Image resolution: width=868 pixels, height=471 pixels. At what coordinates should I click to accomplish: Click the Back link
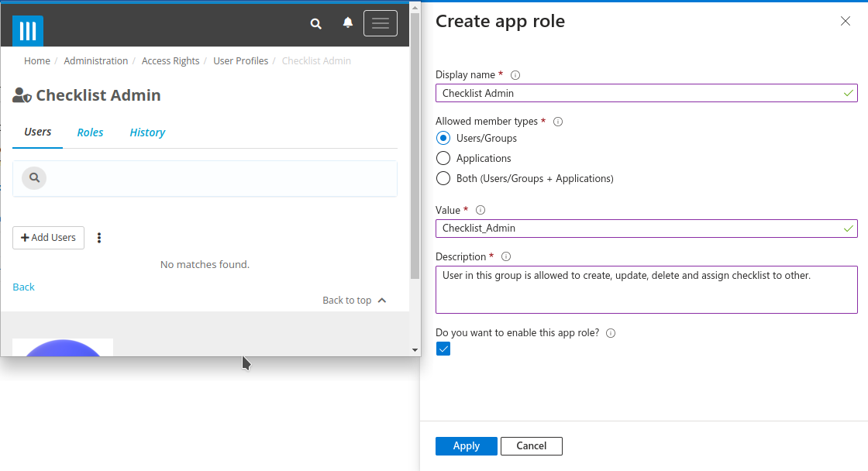[24, 287]
